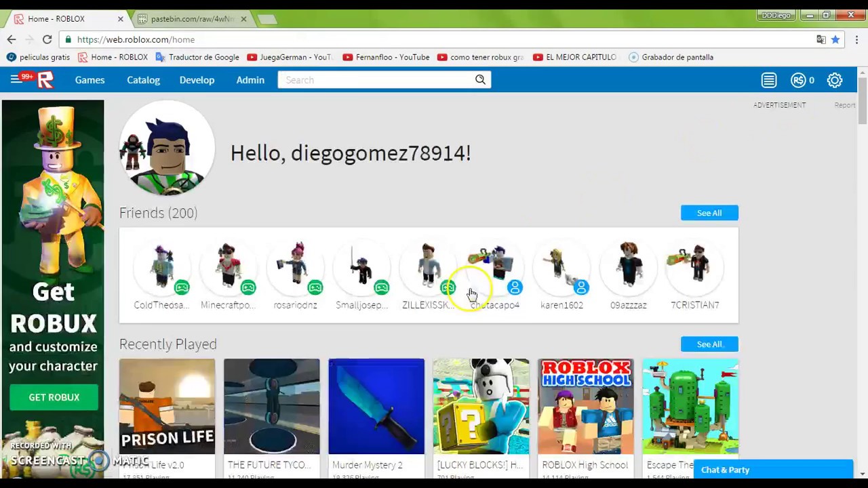Close the Home - ROBLOX tab

121,19
